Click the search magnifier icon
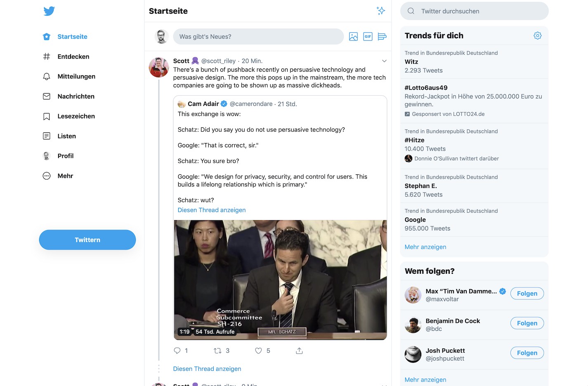The height and width of the screenshot is (386, 588). [x=411, y=11]
